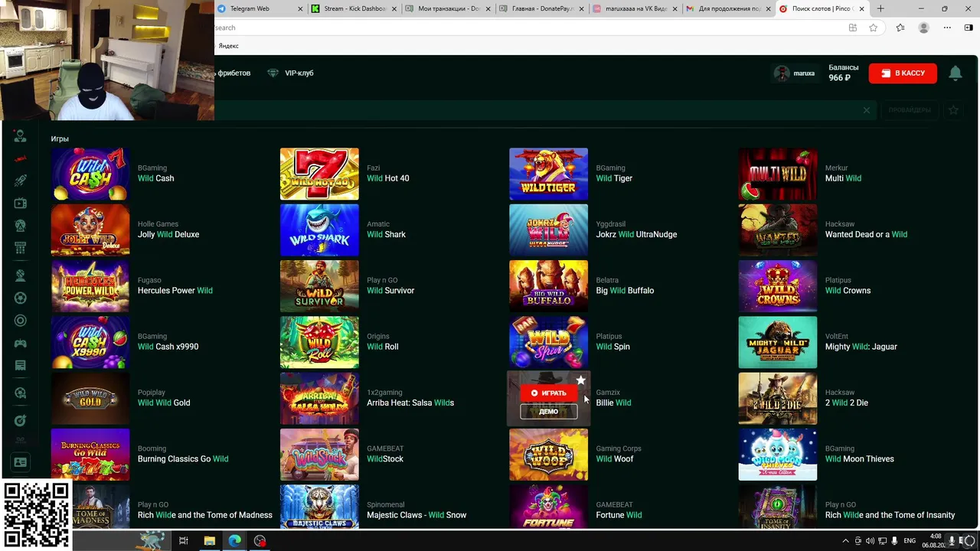Viewport: 980px width, 551px height.
Task: Open the ID card sidebar icon
Action: (21, 462)
